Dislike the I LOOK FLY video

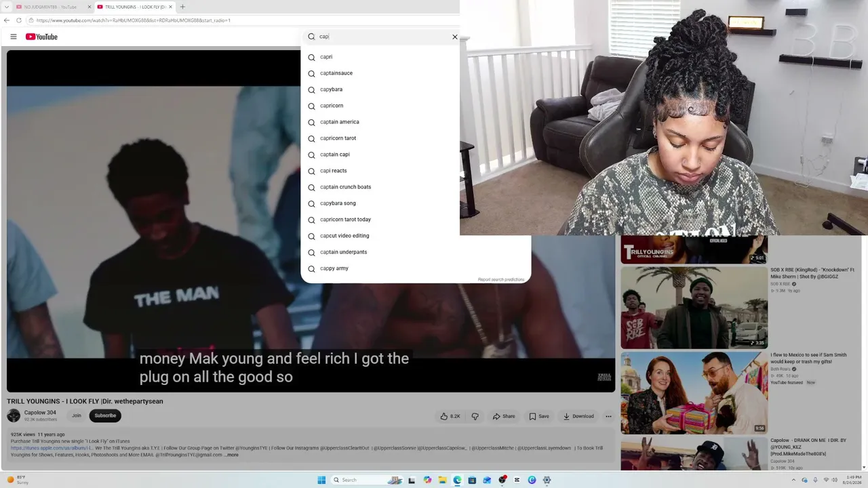(x=475, y=416)
